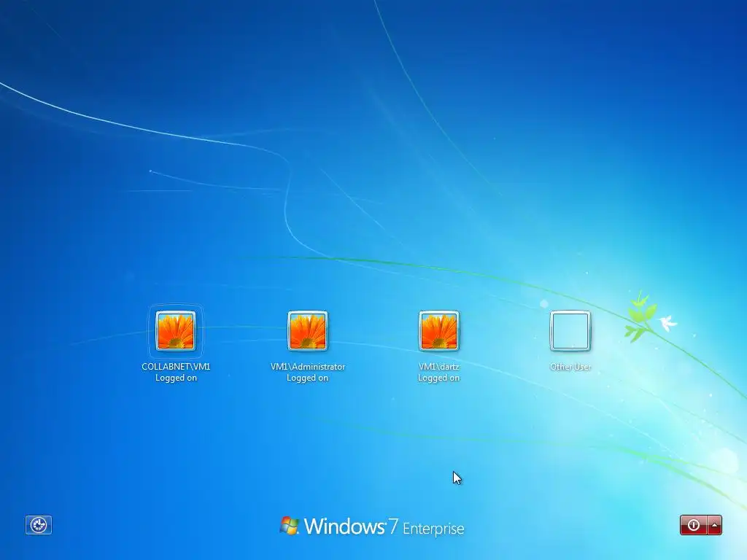The height and width of the screenshot is (560, 747).
Task: Click the red Shut down power button
Action: 694,525
